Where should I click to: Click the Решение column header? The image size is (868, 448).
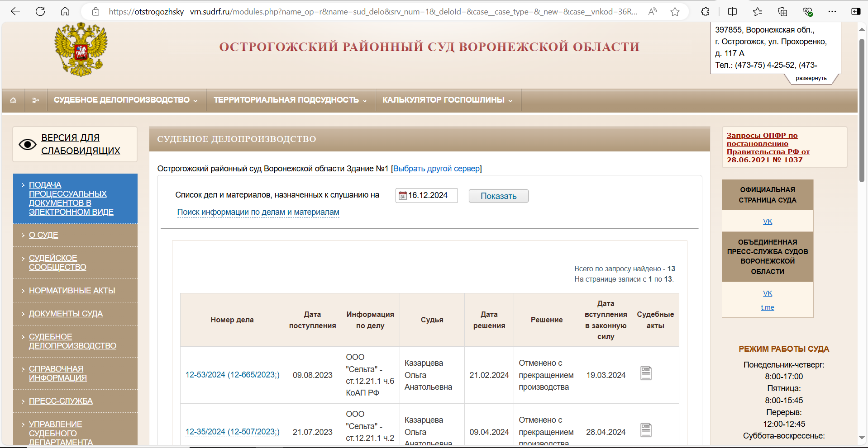[547, 320]
